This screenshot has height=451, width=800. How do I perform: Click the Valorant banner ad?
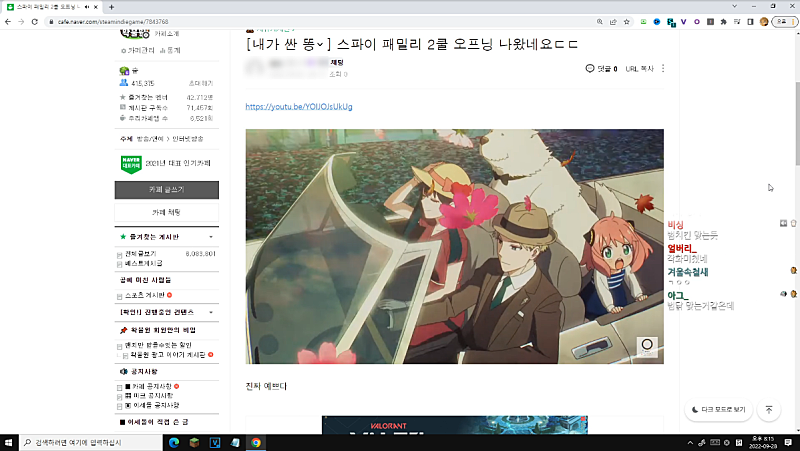point(455,425)
